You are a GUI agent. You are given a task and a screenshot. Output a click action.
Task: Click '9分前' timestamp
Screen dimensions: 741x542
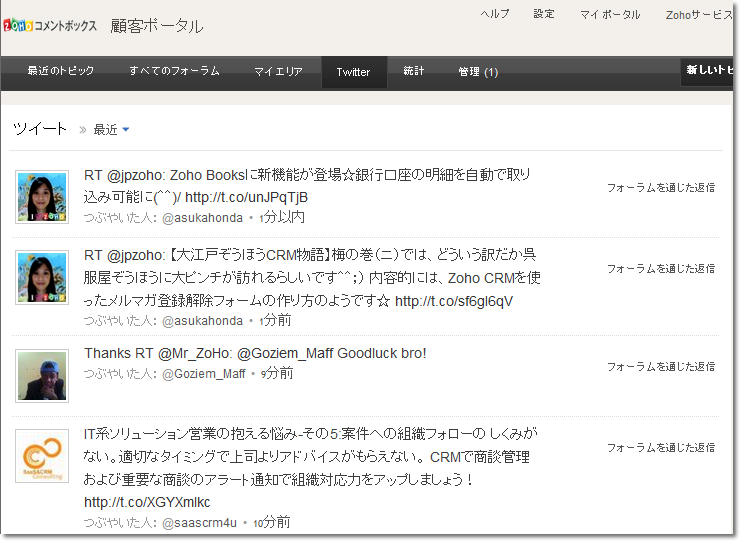[x=277, y=373]
